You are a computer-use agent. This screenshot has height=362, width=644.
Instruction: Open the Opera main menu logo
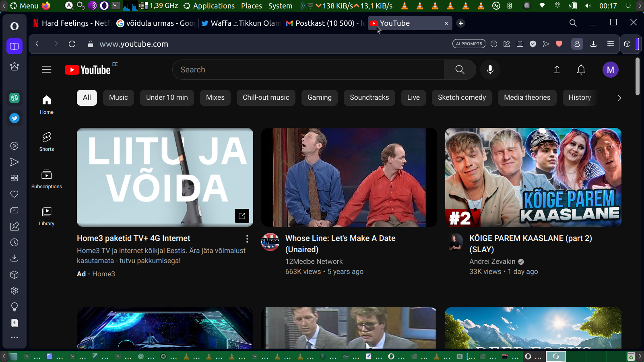[14, 26]
